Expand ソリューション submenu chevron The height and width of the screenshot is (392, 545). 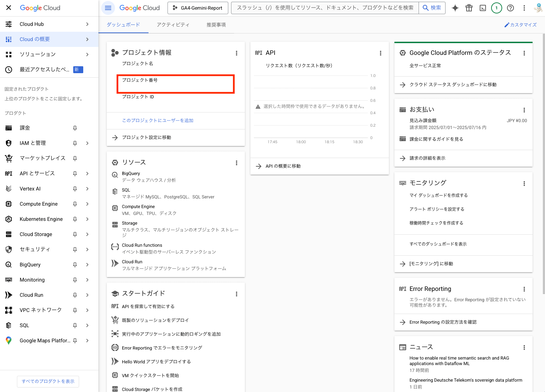coord(87,55)
